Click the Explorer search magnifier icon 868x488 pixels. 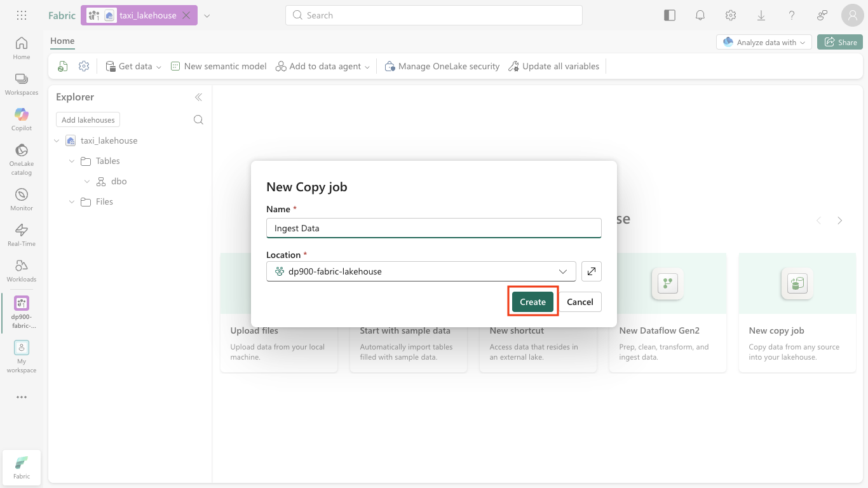pos(198,119)
